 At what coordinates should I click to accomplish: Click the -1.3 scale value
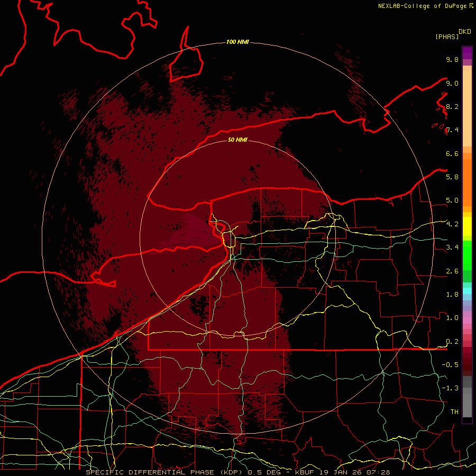(x=450, y=388)
